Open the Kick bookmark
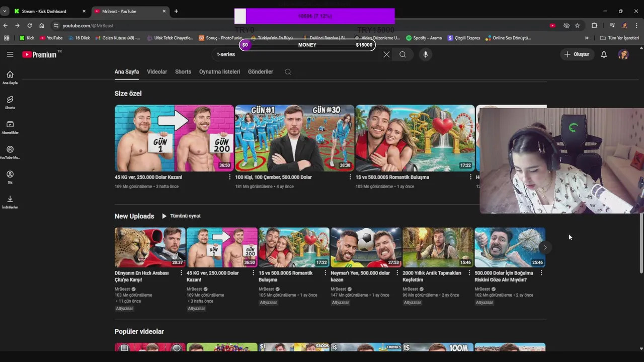The width and height of the screenshot is (644, 362). coord(27,38)
